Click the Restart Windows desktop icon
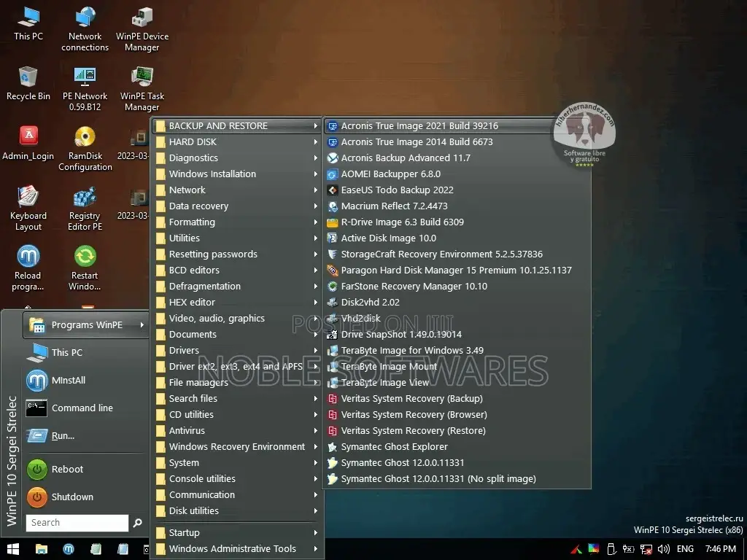The image size is (747, 560). pos(85,268)
